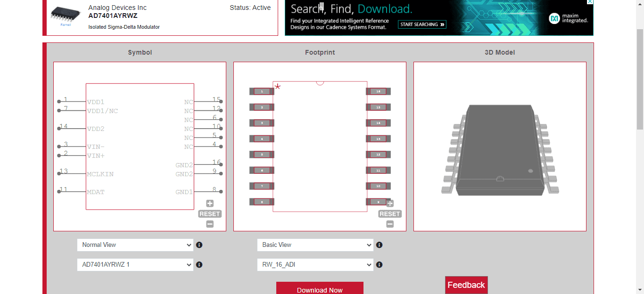Click the bold 'AD7401AYRWZ' part number

(113, 16)
